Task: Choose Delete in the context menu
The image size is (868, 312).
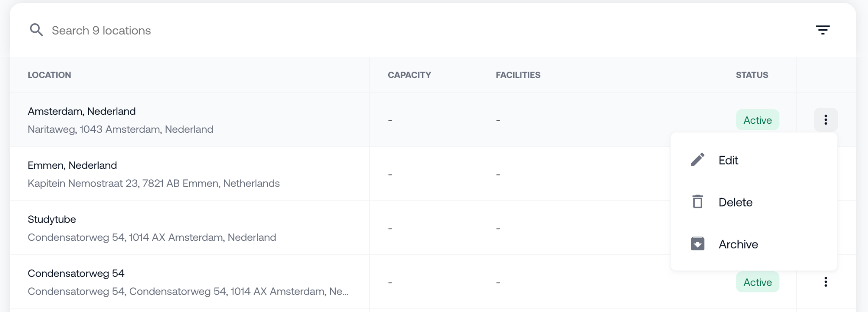Action: click(x=735, y=202)
